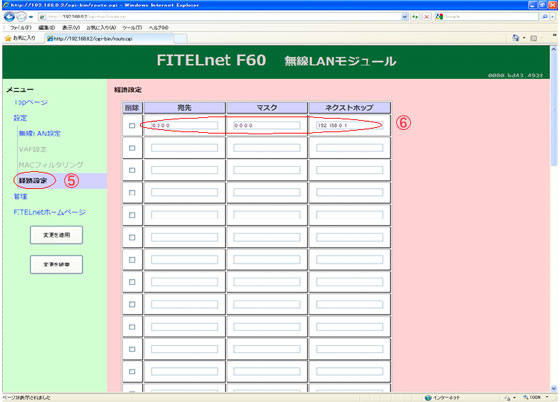Click the 変更を適用 button
Viewport: 560px width, 402px height.
pyautogui.click(x=56, y=235)
